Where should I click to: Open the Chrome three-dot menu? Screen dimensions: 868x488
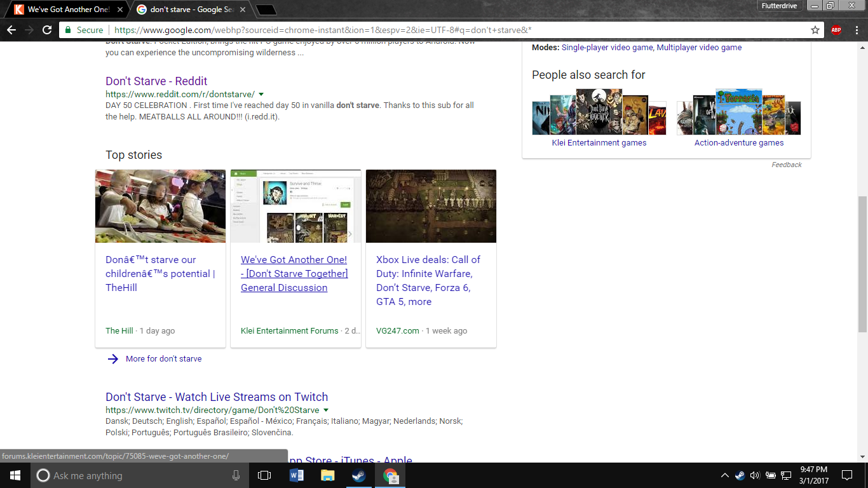pos(856,30)
